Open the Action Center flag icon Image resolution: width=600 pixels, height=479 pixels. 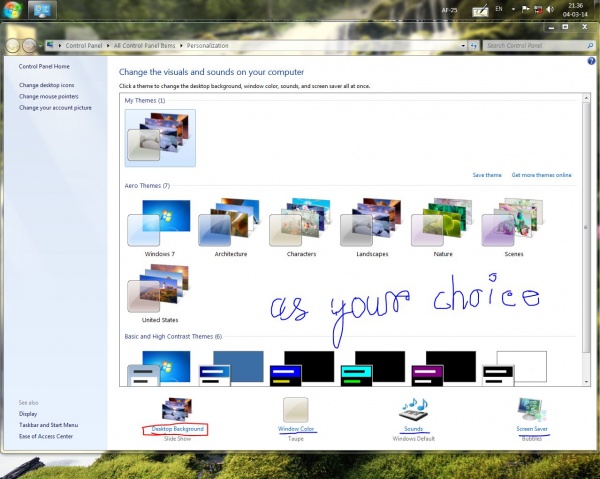526,9
